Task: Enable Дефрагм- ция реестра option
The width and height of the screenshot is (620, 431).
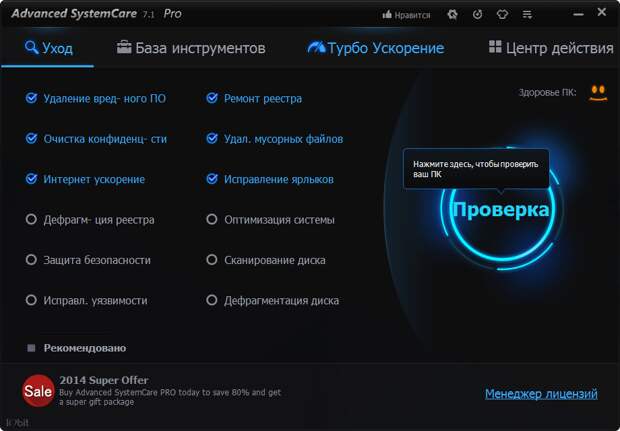Action: pos(31,219)
